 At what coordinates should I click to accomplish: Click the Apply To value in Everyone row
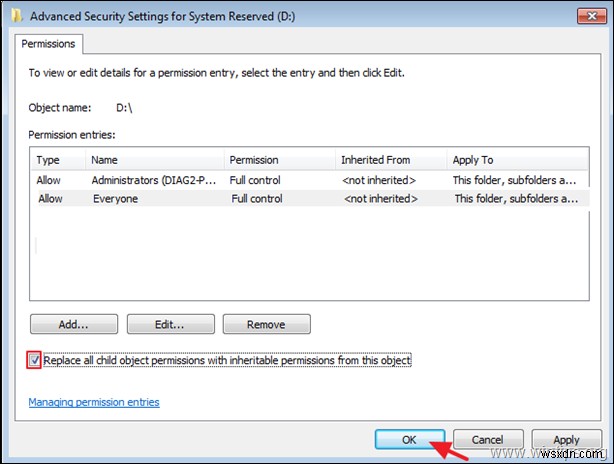515,199
